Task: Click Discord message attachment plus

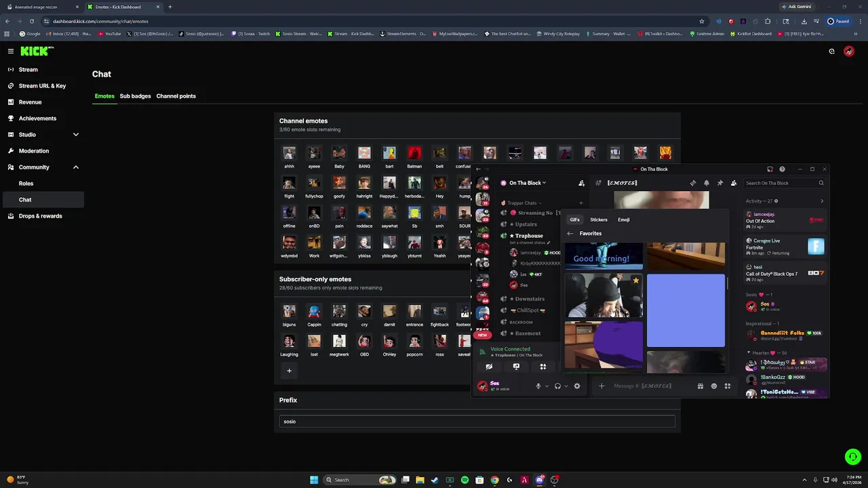Action: (x=601, y=386)
